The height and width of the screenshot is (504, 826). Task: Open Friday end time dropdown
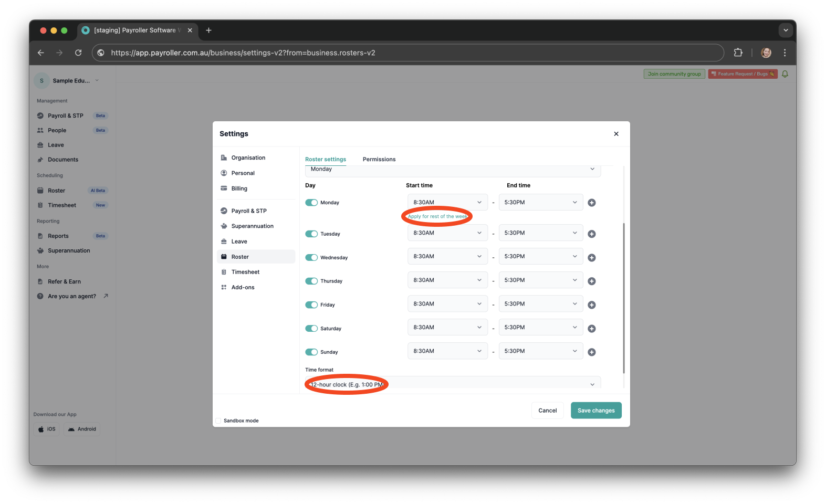click(541, 304)
